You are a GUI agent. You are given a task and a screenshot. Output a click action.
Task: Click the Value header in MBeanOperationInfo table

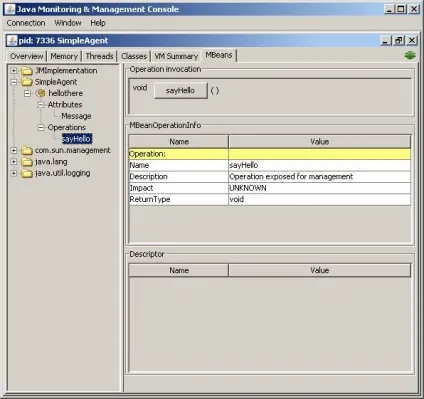pos(320,142)
